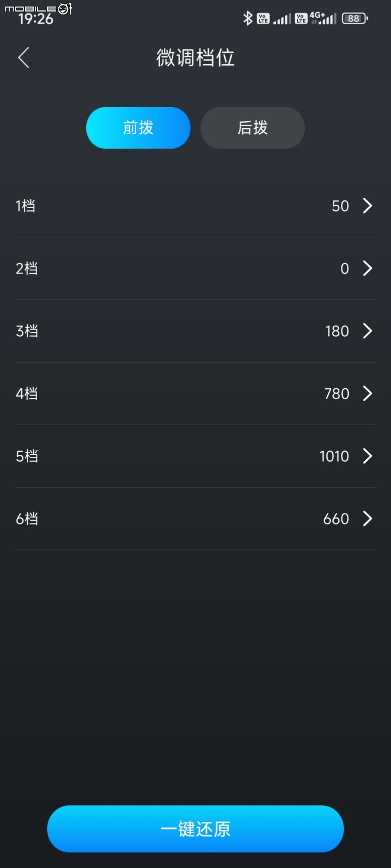The image size is (391, 868).
Task: Tap the 一键还原 reset button
Action: pos(195,829)
